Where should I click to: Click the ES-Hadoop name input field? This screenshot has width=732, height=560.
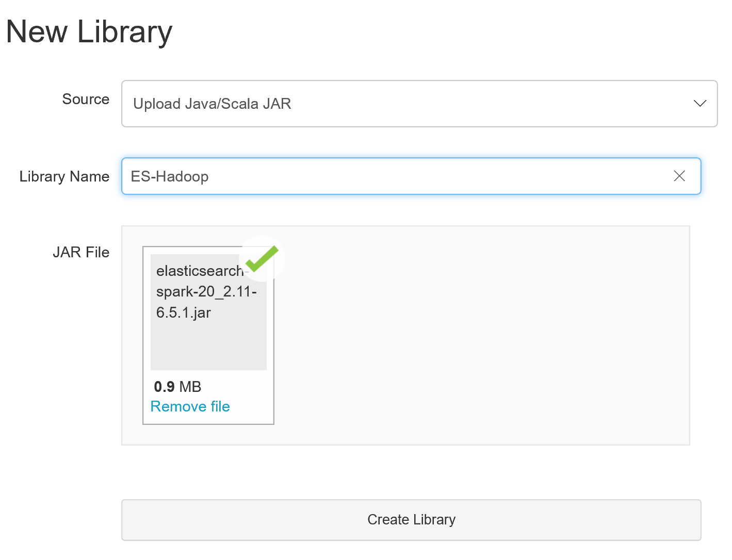click(x=361, y=176)
